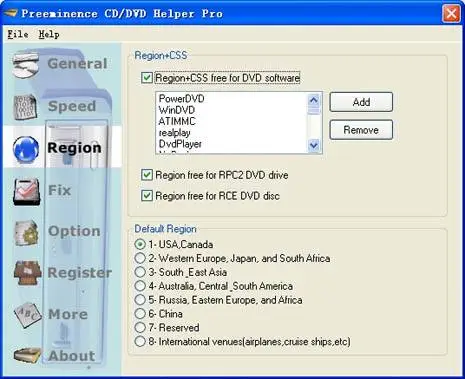Click the More ABC book icon
Image resolution: width=465 pixels, height=379 pixels.
tap(27, 315)
